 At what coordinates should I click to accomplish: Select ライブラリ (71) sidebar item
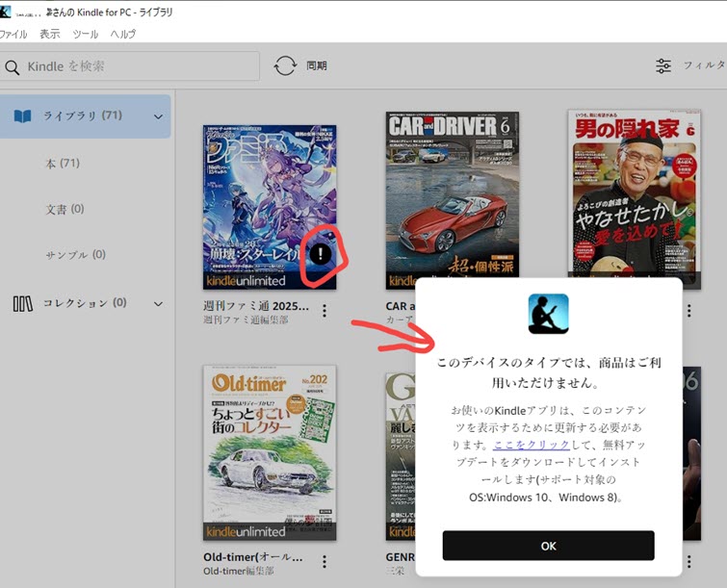(x=86, y=116)
